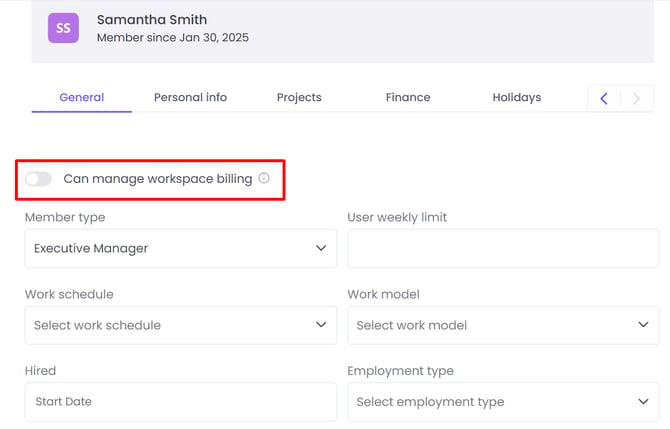Go to the Holidays tab
This screenshot has width=670, height=429.
tap(517, 97)
